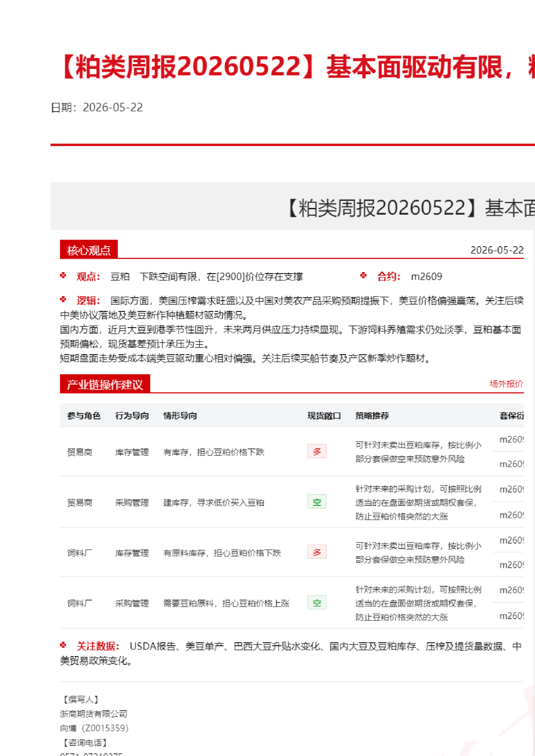Click the 【撰写人】 heading

[81, 699]
